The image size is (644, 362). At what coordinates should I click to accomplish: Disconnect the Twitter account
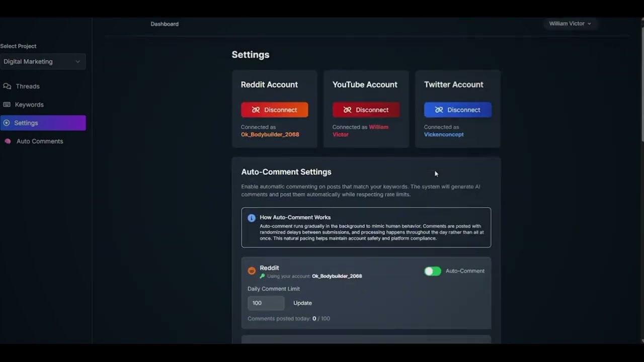tap(458, 110)
